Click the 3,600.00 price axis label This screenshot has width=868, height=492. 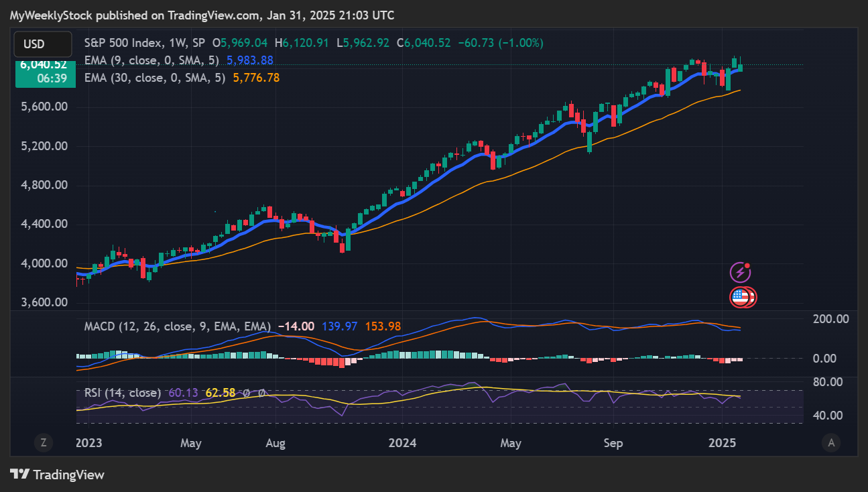point(44,302)
